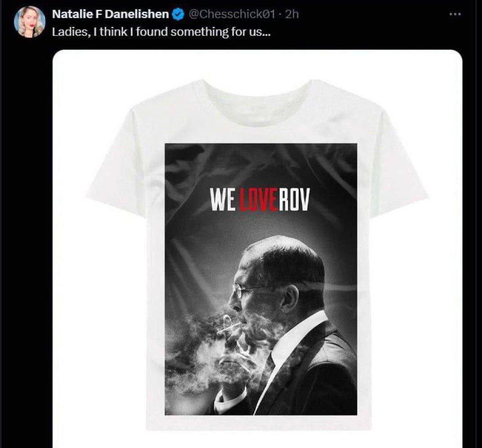Open Natalie F Danelishen's profile avatar
The height and width of the screenshot is (448, 482).
(30, 22)
